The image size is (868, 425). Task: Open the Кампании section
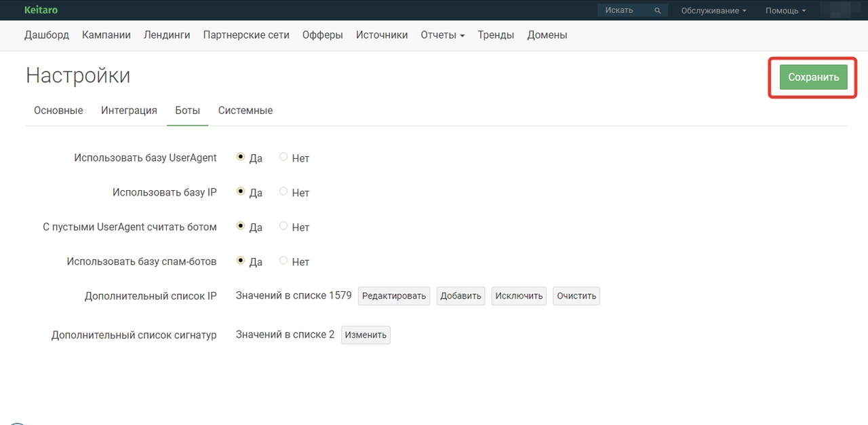point(106,35)
